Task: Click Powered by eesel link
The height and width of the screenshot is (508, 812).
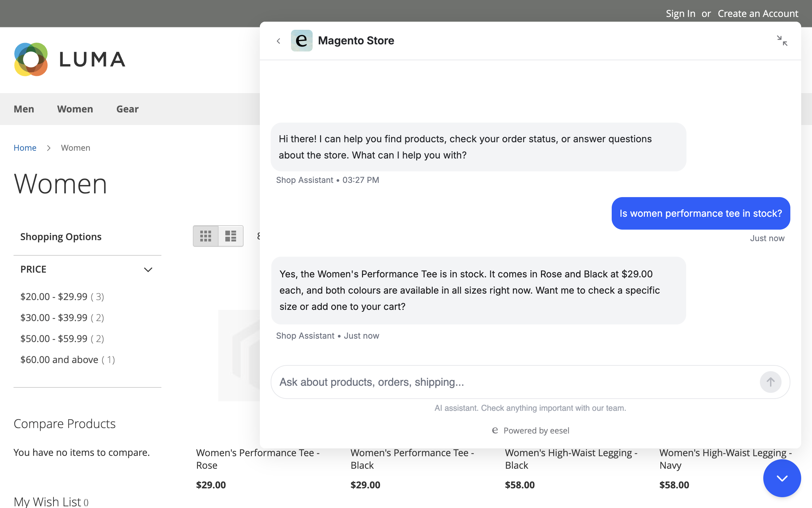Action: pos(531,430)
